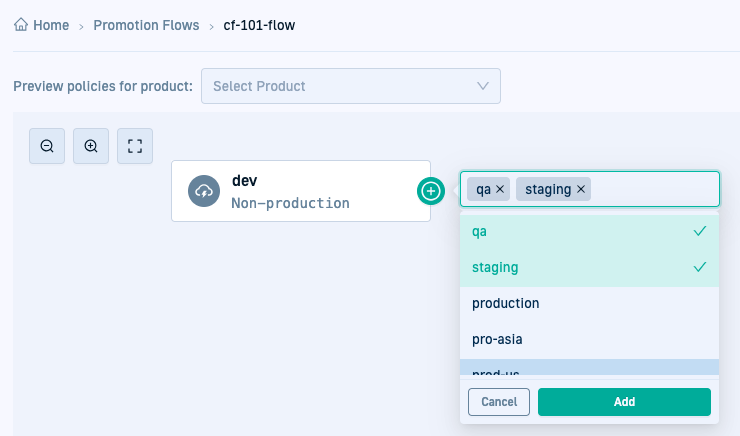
Task: Click the dev environment cloud icon
Action: pyautogui.click(x=204, y=191)
